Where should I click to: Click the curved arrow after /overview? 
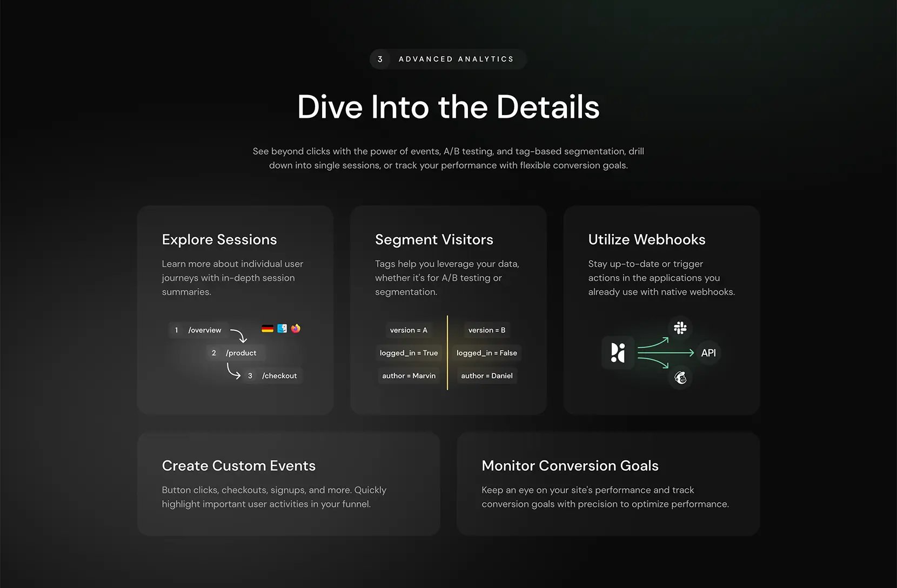pos(239,336)
